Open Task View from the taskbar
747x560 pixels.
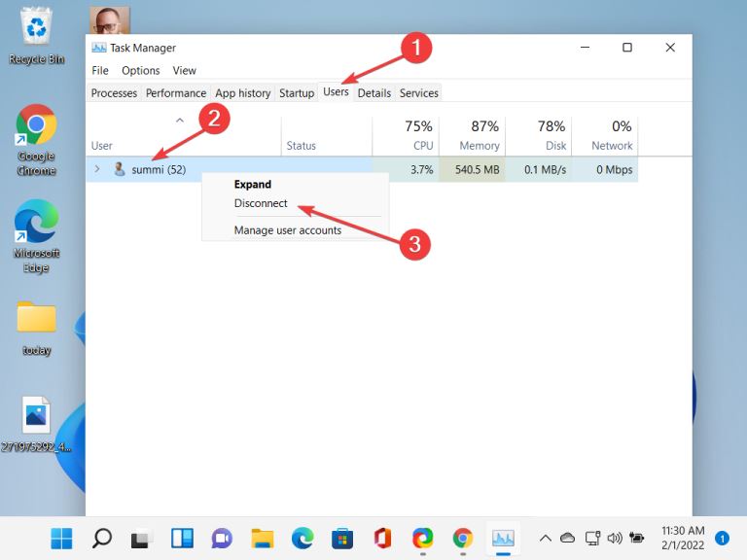tap(141, 538)
